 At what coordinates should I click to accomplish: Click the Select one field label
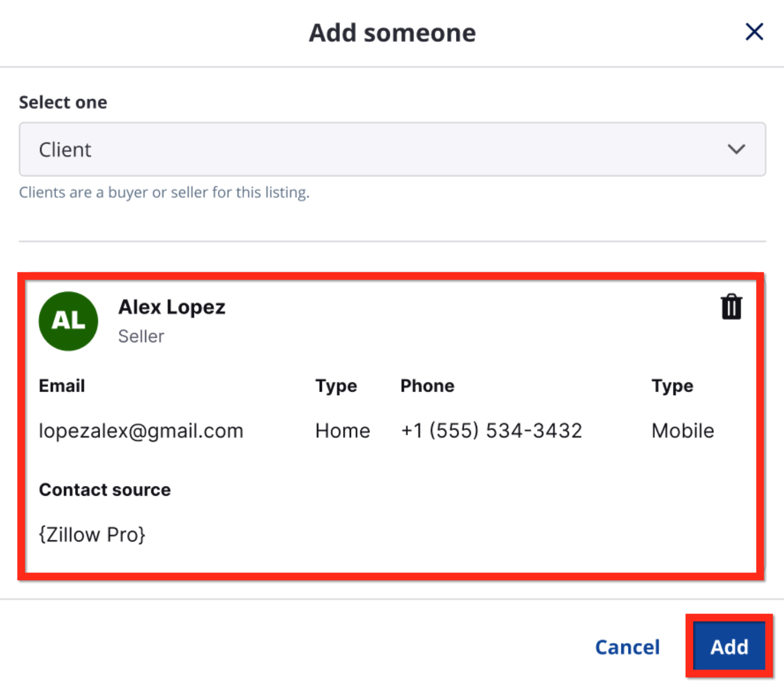63,102
